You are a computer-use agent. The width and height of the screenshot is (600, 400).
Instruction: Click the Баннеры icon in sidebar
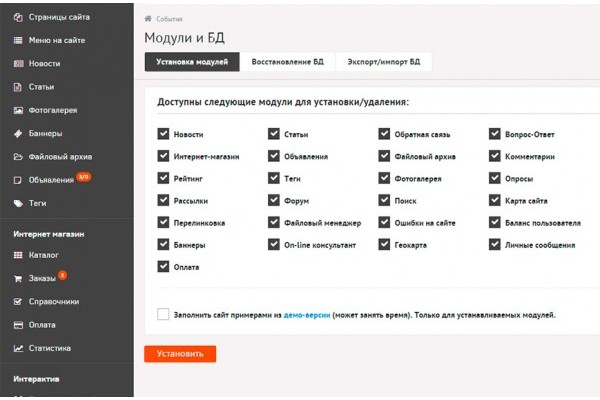[x=18, y=134]
